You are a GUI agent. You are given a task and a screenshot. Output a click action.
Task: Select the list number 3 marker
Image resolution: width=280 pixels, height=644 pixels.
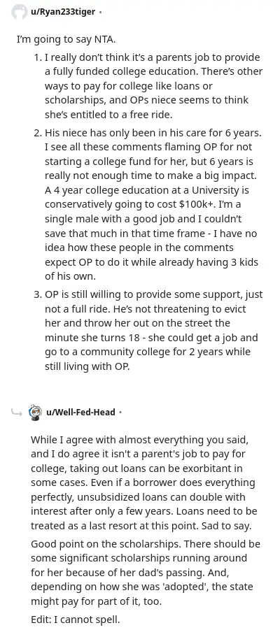(x=38, y=294)
